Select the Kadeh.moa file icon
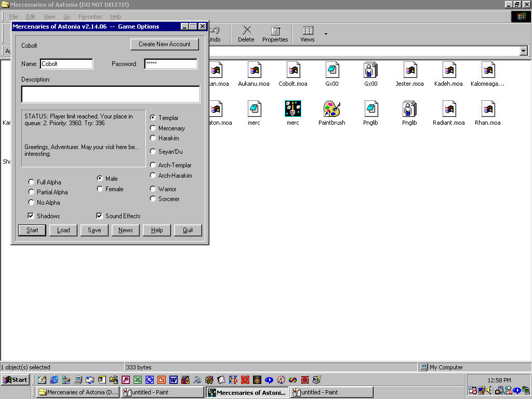This screenshot has width=532, height=399. click(x=449, y=70)
